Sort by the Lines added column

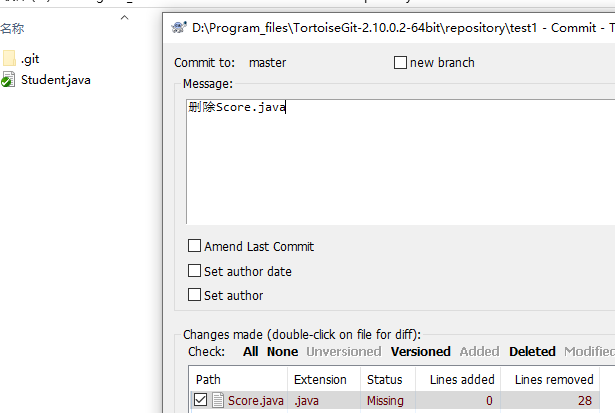458,379
